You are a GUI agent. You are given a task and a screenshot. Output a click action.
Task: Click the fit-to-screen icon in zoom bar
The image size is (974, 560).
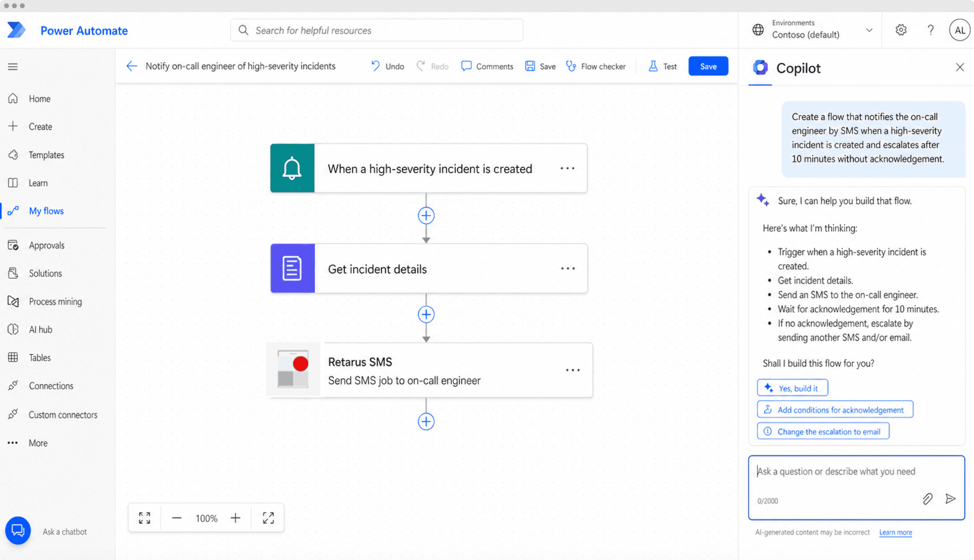(x=145, y=518)
